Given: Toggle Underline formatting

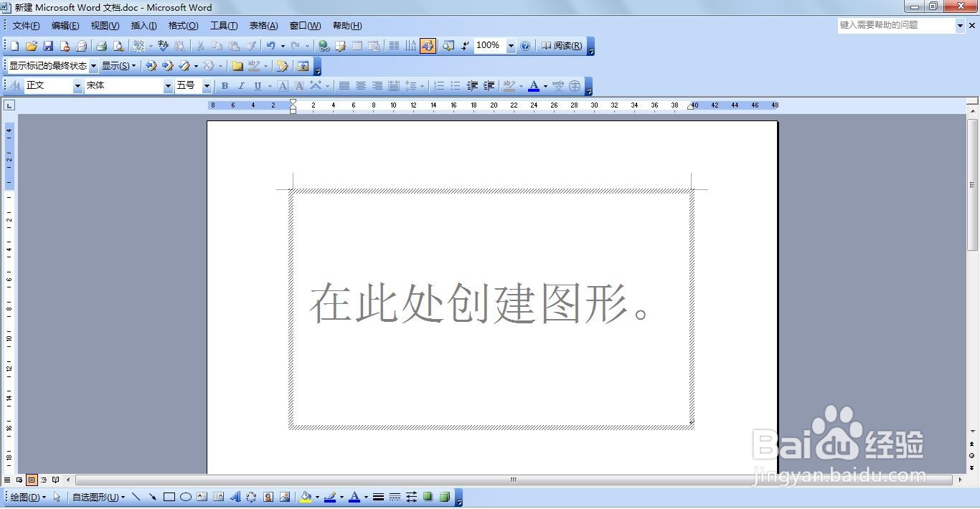Looking at the screenshot, I should point(258,86).
